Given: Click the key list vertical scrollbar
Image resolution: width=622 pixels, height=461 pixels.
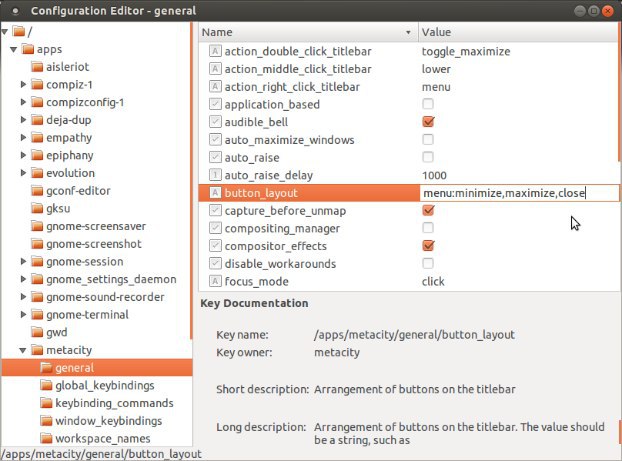Looking at the screenshot, I should point(620,92).
